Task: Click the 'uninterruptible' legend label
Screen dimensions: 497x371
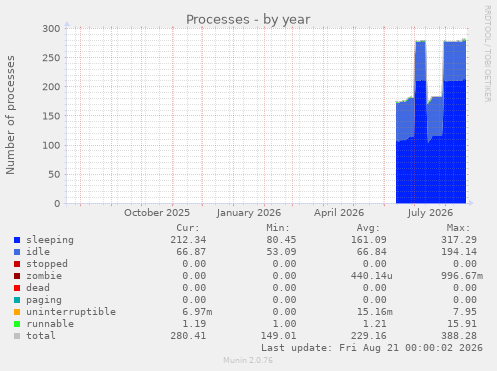Action: tap(71, 312)
